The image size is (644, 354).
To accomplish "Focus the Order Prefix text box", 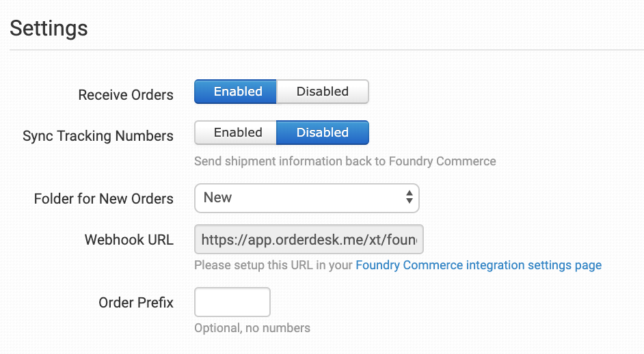I will tap(232, 302).
